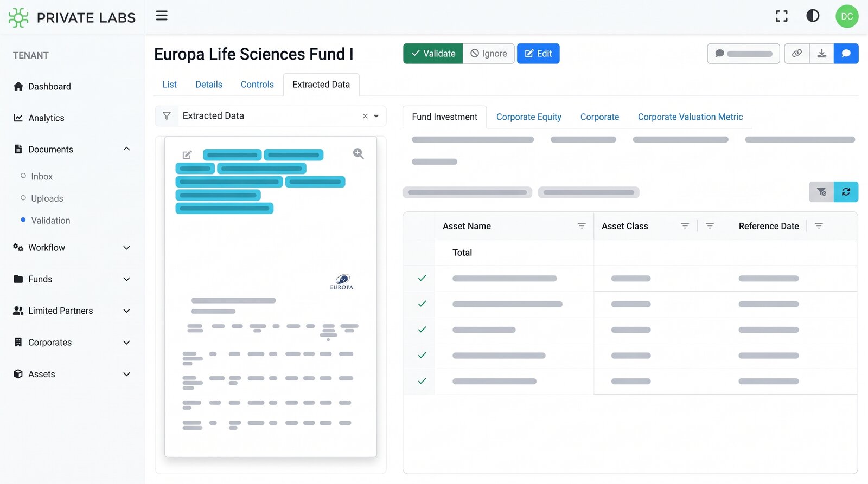Open the blue chat comments button
Viewport: 868px width, 484px height.
tap(846, 54)
